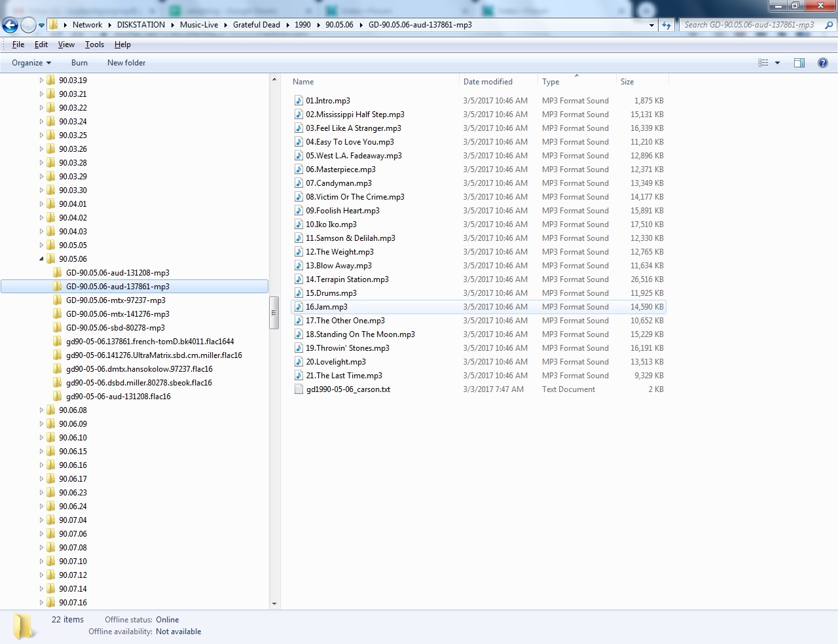This screenshot has height=644, width=838.
Task: Click the navigation pane scroll up arrow
Action: coord(274,80)
